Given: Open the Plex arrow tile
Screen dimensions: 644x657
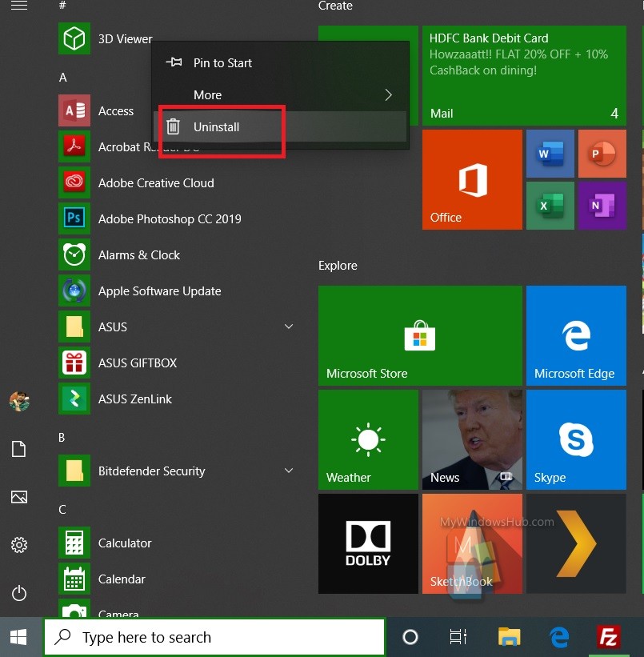Looking at the screenshot, I should [x=576, y=543].
